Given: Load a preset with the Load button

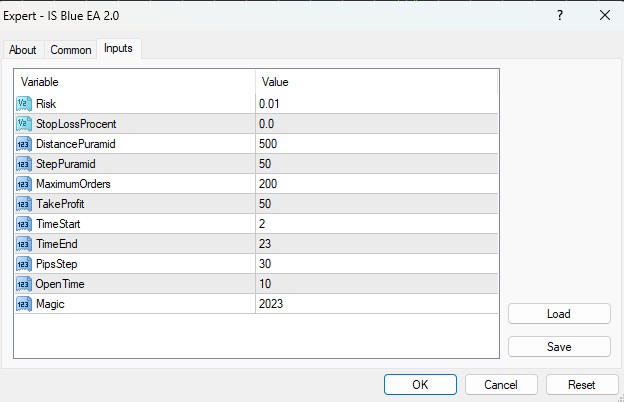Looking at the screenshot, I should [x=559, y=314].
